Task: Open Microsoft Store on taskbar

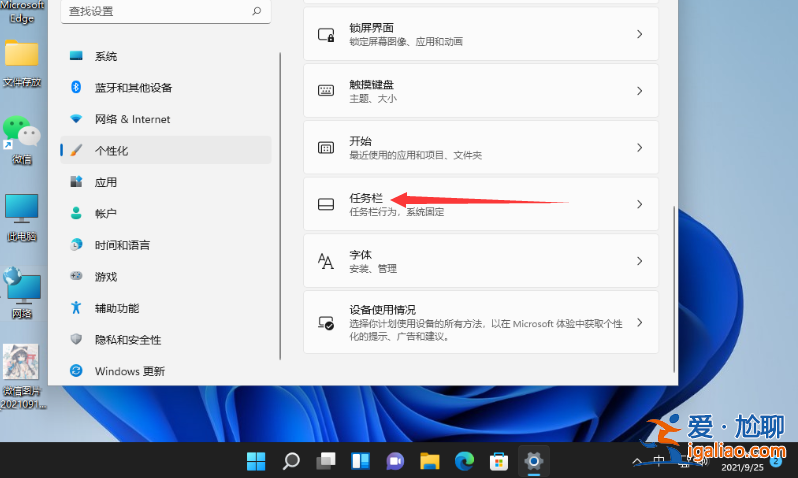Action: (x=499, y=461)
